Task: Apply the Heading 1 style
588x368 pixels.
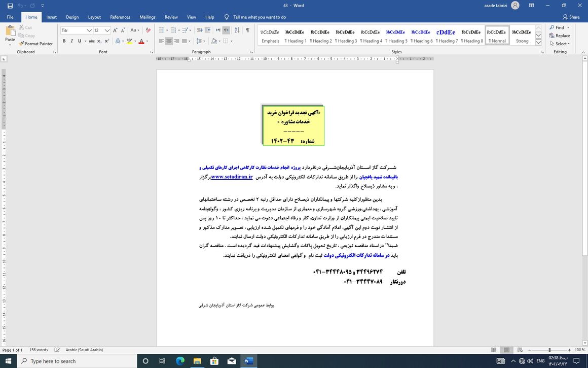Action: pos(295,36)
